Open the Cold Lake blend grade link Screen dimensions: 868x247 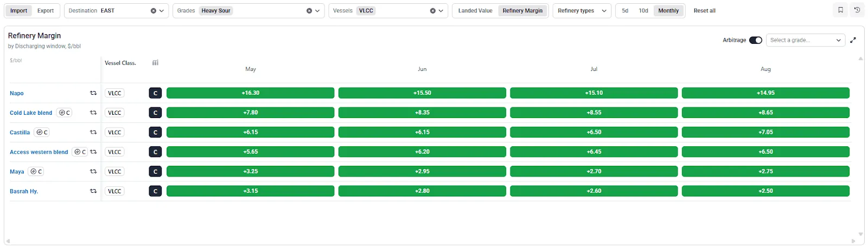[31, 113]
